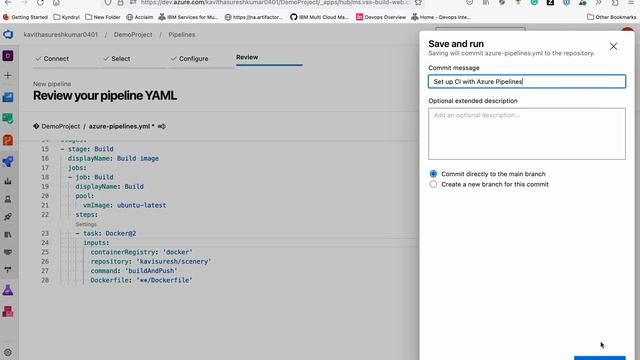Click line 16 'displayName: Build image'
This screenshot has width=640, height=360.
click(x=113, y=158)
